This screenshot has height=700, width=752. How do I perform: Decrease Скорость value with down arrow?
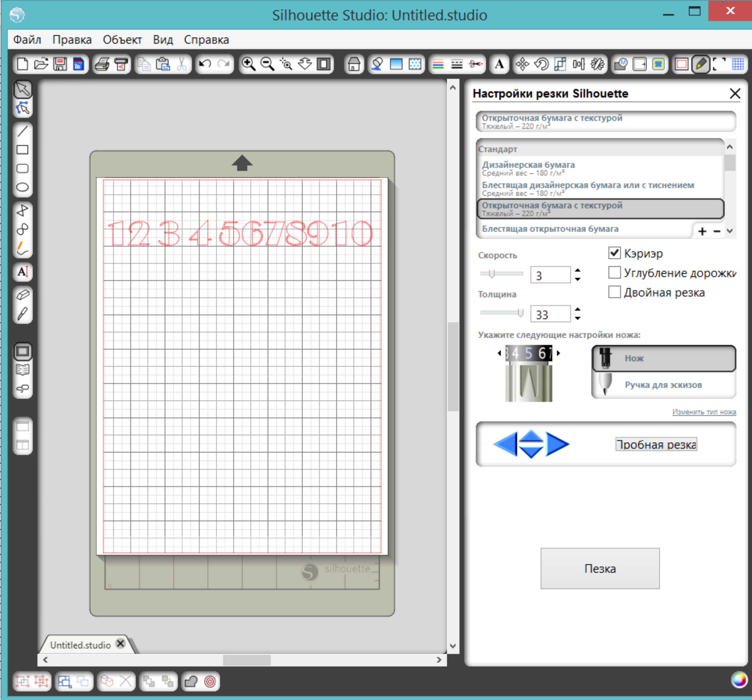[x=578, y=279]
